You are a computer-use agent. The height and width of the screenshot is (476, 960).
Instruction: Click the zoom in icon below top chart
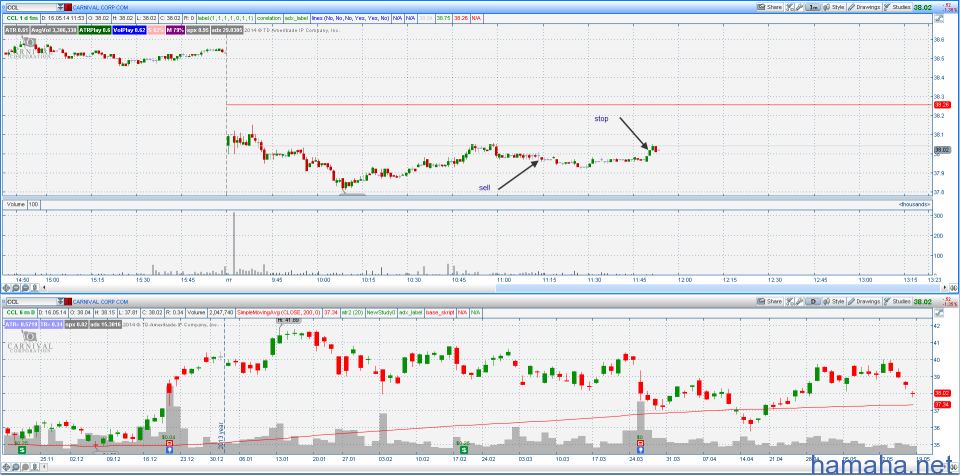pos(16,288)
